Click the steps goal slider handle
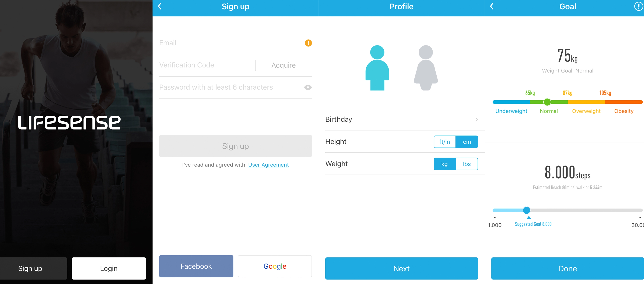This screenshot has height=284, width=644. (526, 210)
